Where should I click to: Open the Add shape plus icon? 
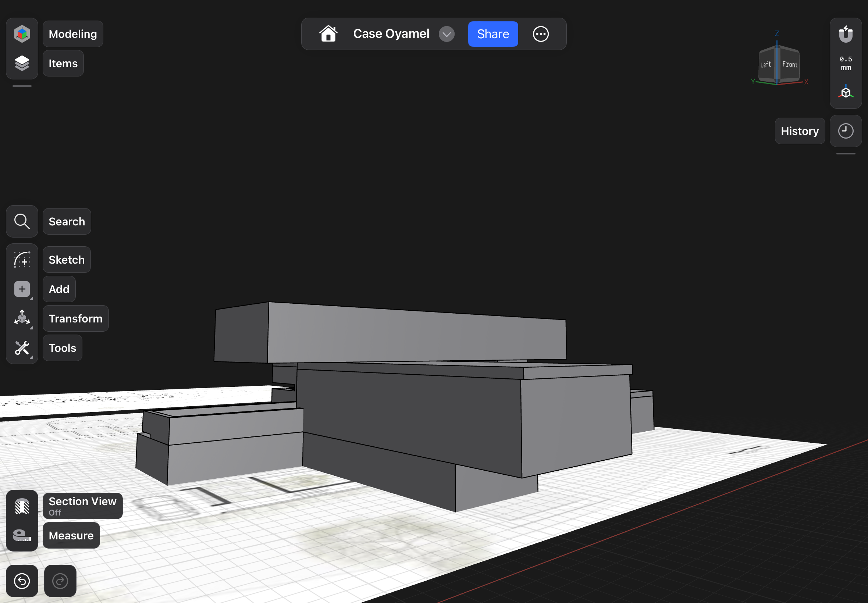tap(22, 289)
